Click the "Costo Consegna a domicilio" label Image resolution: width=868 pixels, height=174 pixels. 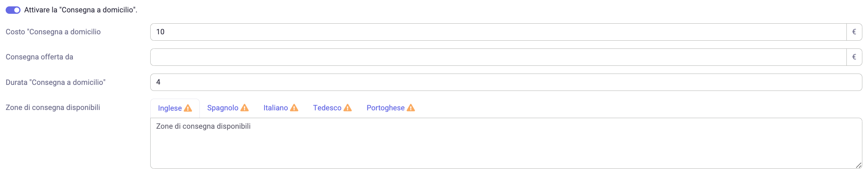pyautogui.click(x=53, y=32)
